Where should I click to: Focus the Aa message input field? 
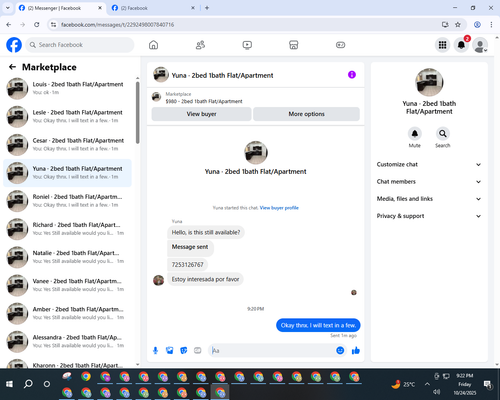coord(272,350)
